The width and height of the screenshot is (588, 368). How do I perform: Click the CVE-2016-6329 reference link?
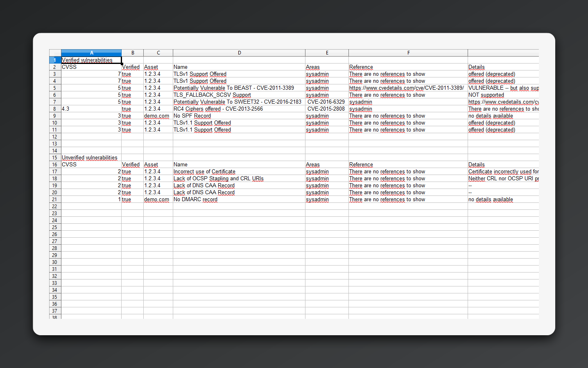point(327,102)
